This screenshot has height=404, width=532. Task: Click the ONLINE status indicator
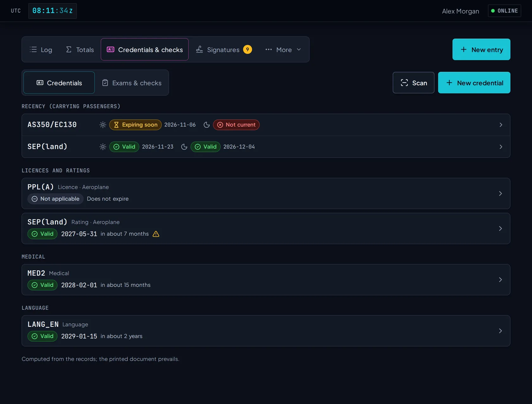click(504, 11)
